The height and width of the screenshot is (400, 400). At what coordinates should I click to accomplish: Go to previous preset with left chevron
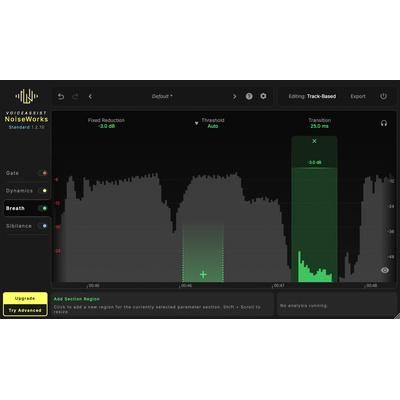(x=90, y=97)
